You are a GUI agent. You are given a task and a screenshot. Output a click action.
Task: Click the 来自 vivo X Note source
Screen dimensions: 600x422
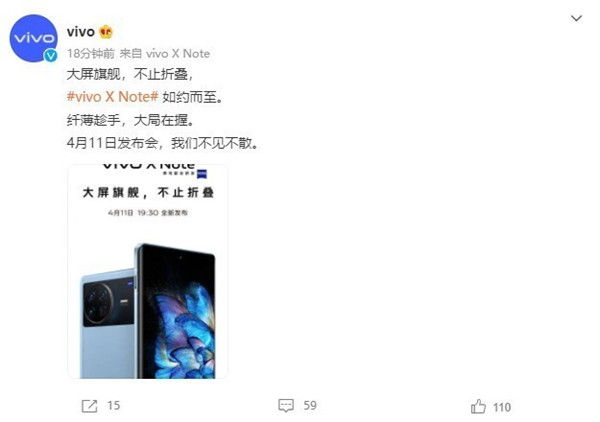click(x=165, y=54)
